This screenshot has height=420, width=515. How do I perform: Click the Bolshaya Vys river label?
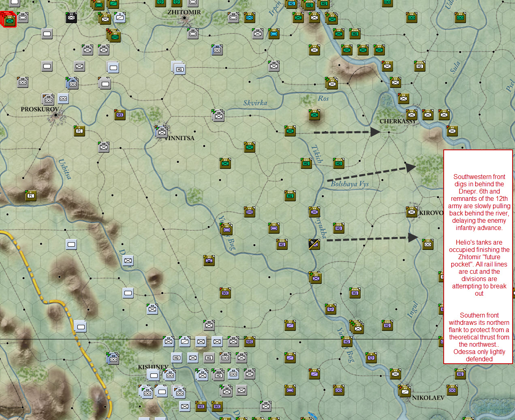(350, 184)
